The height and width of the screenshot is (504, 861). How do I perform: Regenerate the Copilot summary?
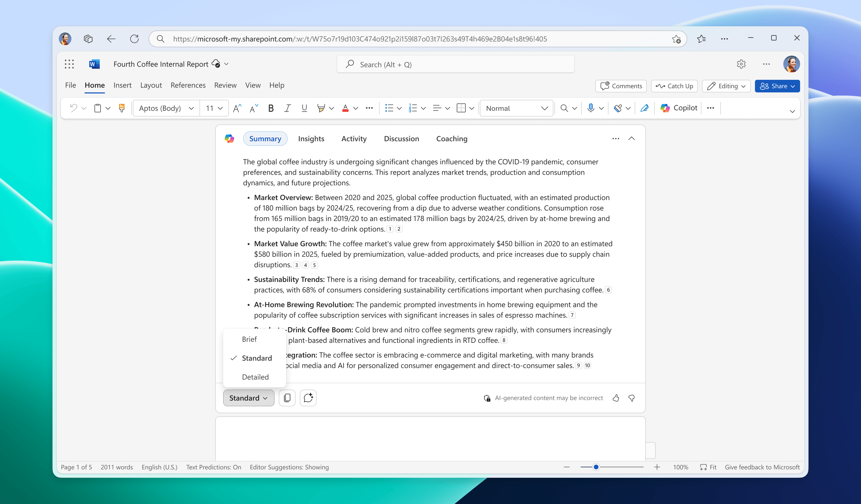(x=308, y=398)
